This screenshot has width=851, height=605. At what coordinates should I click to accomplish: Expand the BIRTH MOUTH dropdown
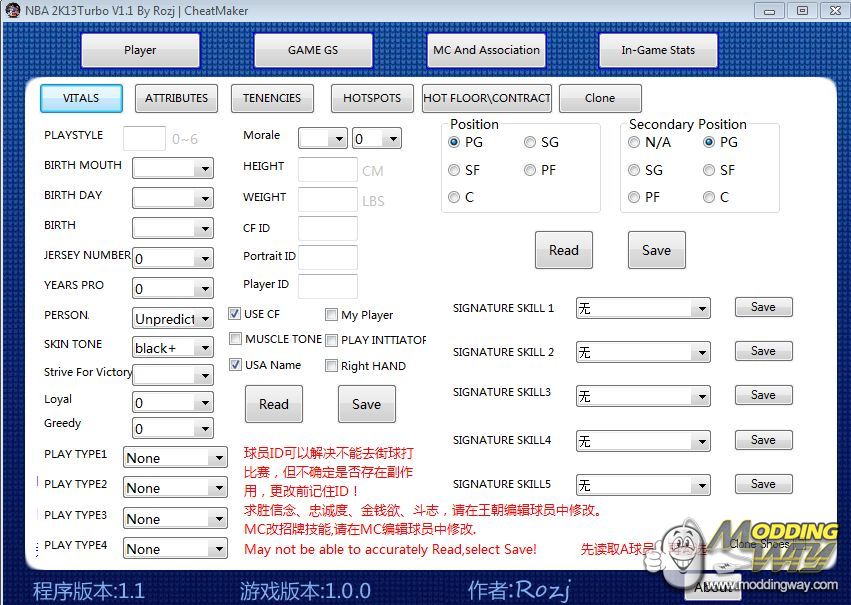204,169
